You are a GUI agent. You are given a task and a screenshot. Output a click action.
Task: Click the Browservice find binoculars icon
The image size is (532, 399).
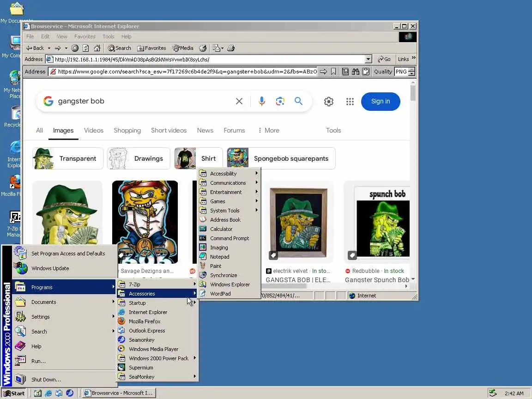pyautogui.click(x=356, y=72)
